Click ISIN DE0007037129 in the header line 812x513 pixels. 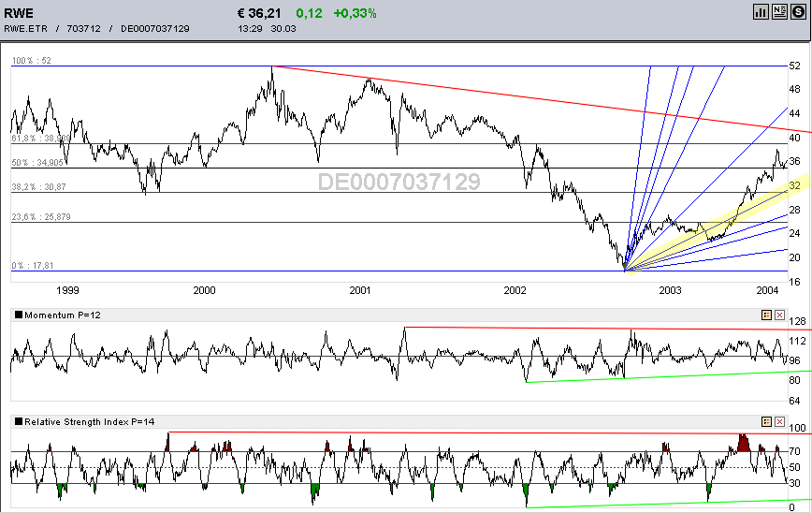coord(155,28)
